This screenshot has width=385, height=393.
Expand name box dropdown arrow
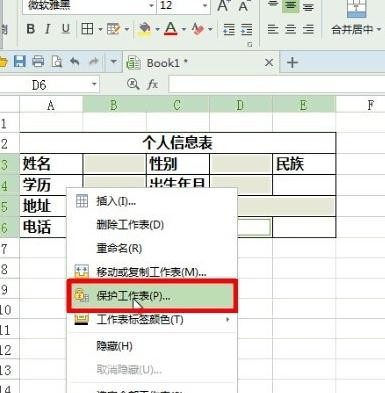pos(94,85)
